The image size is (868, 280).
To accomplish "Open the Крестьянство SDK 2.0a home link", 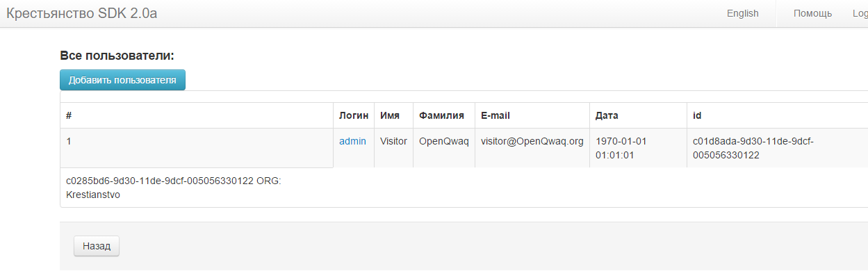I will click(x=82, y=13).
